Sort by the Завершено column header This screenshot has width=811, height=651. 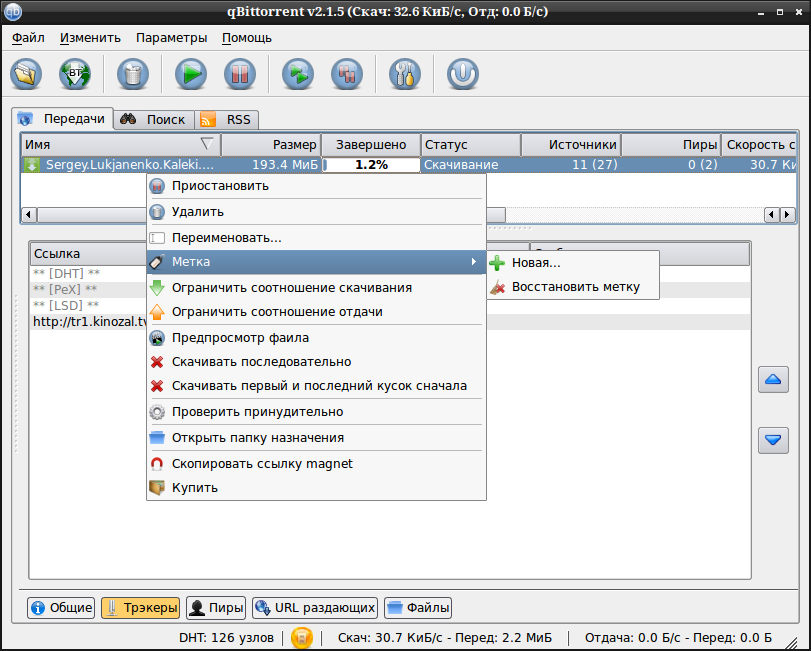coord(371,145)
